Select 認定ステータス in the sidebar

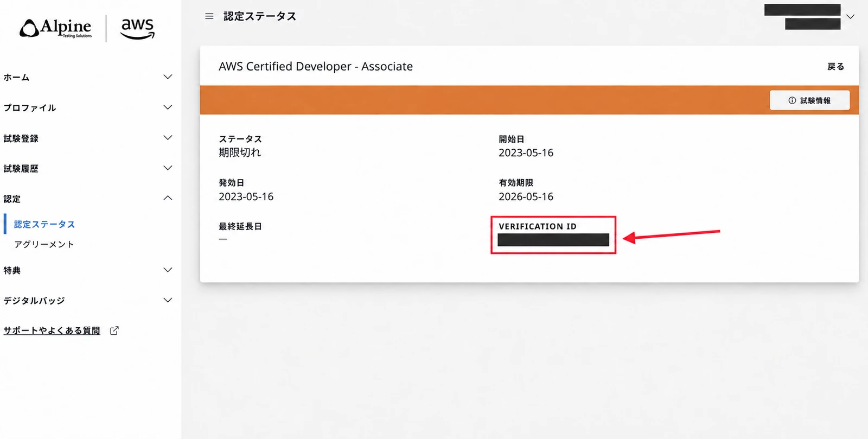44,224
